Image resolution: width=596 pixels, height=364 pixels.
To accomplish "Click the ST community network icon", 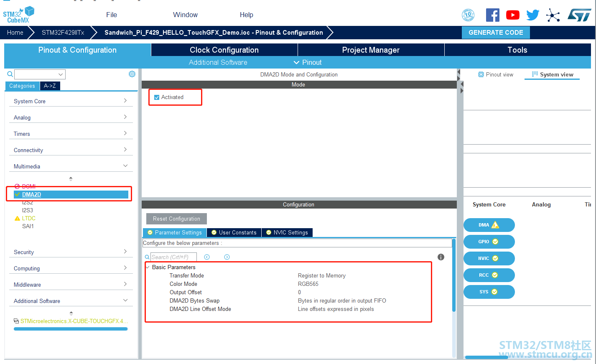I will click(x=553, y=15).
